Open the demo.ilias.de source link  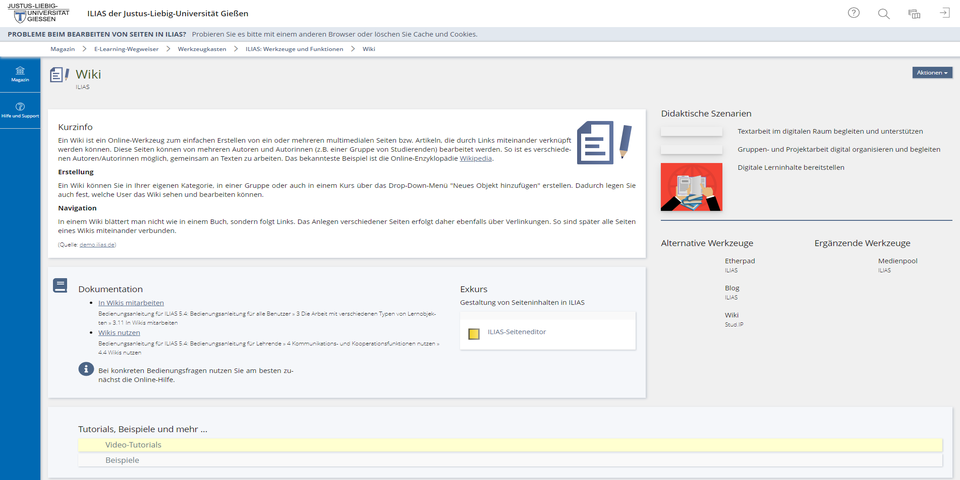(x=97, y=245)
